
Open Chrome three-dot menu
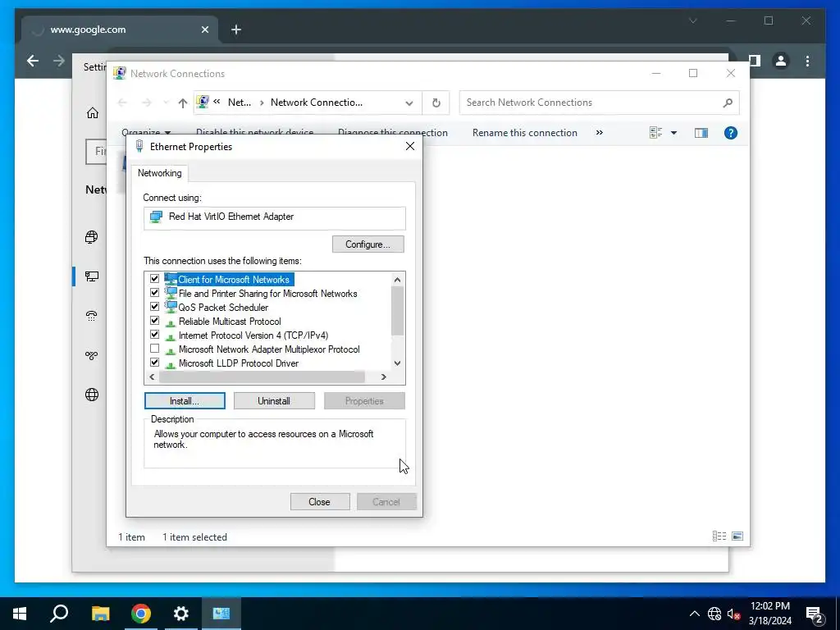[x=807, y=61]
